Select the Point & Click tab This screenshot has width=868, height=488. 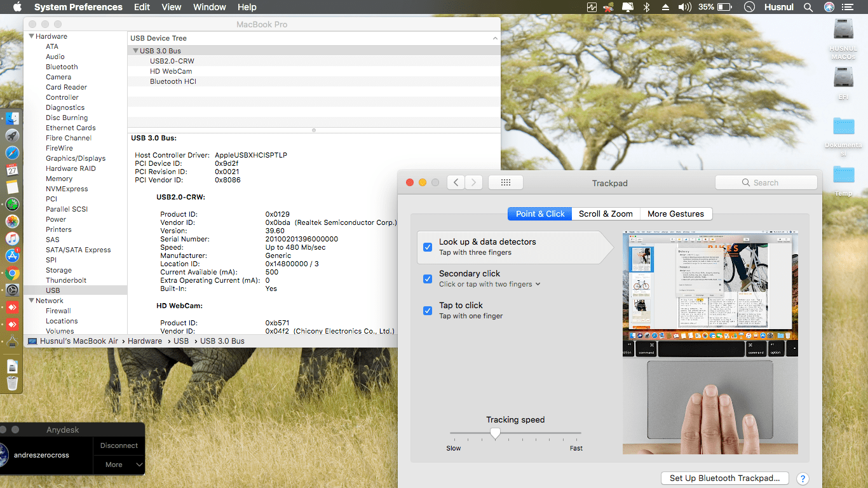(540, 213)
